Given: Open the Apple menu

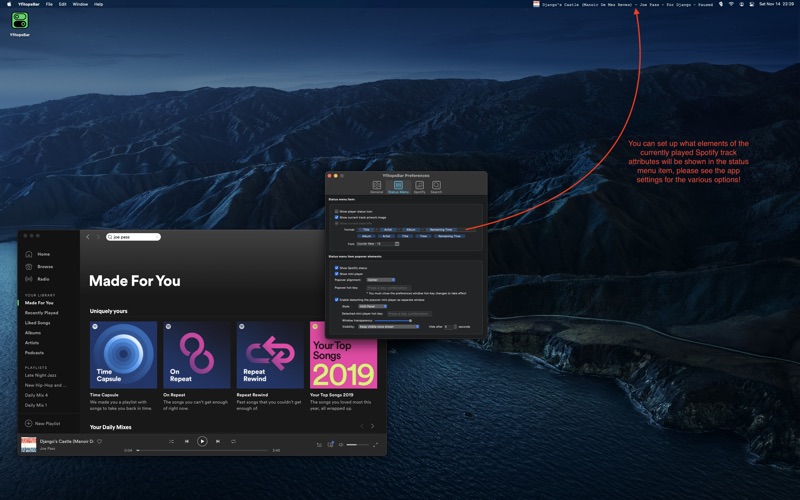Looking at the screenshot, I should pyautogui.click(x=9, y=4).
